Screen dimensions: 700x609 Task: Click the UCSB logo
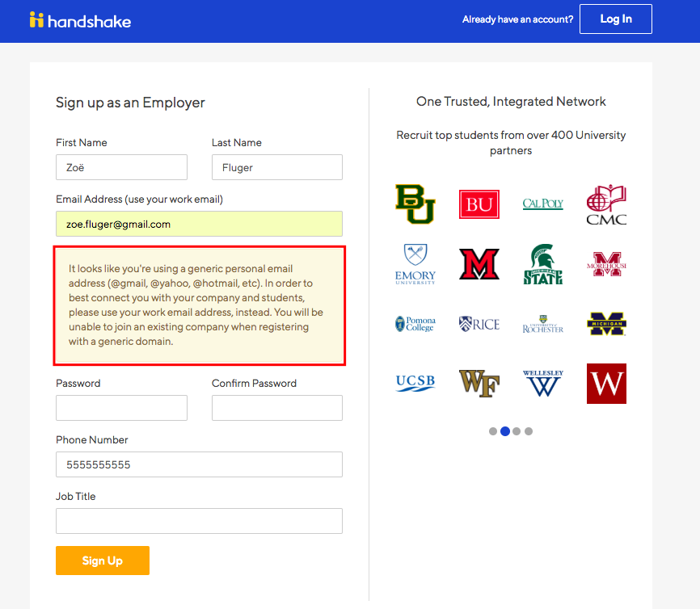415,383
